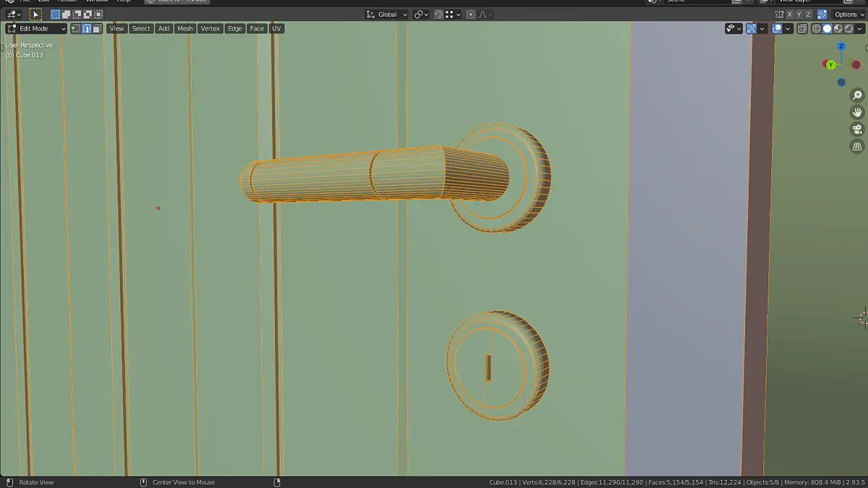Screen dimensions: 868x488
Task: Open the Face menu
Action: tap(257, 29)
